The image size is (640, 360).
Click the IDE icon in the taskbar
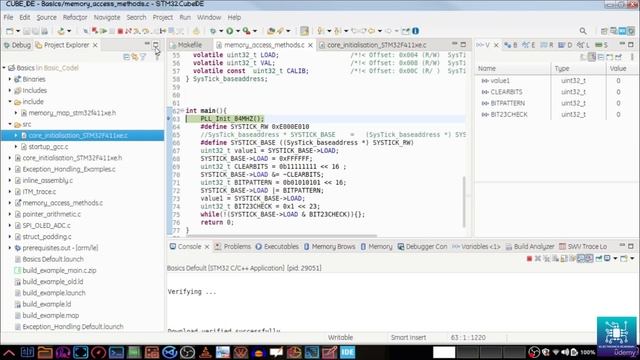pyautogui.click(x=347, y=352)
